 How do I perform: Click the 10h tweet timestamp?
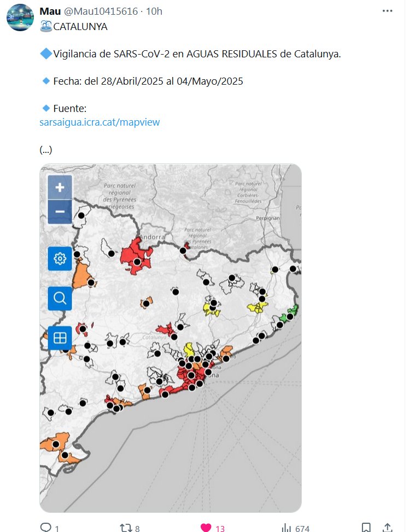(x=155, y=11)
